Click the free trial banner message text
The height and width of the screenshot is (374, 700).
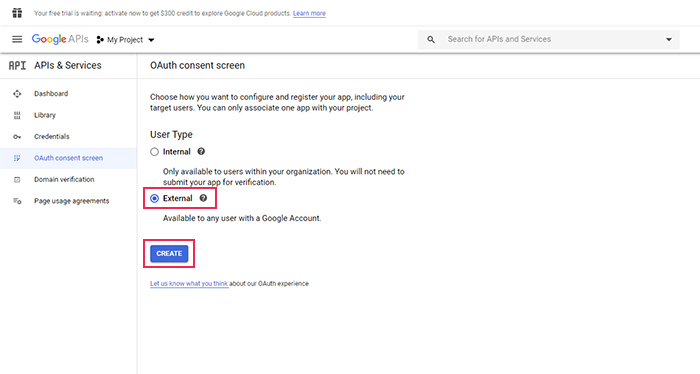point(162,13)
